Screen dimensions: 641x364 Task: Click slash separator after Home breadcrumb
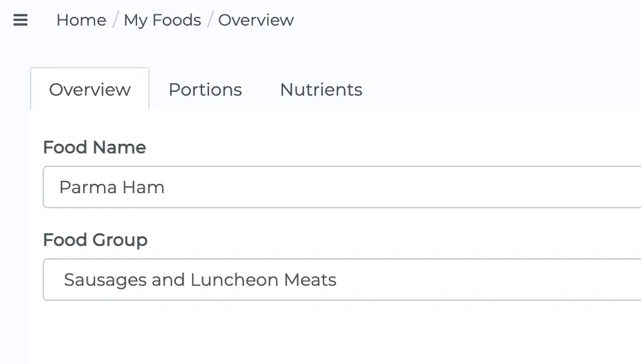click(x=115, y=20)
